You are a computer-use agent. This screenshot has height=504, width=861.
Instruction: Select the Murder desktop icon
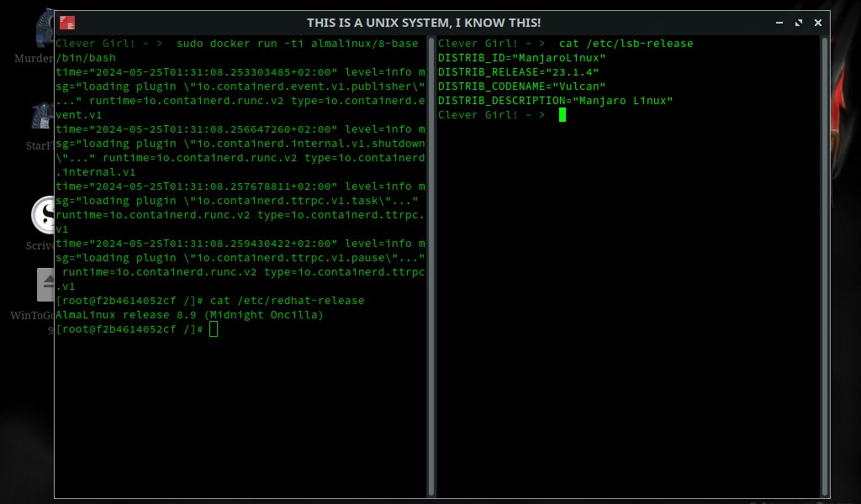point(44,34)
